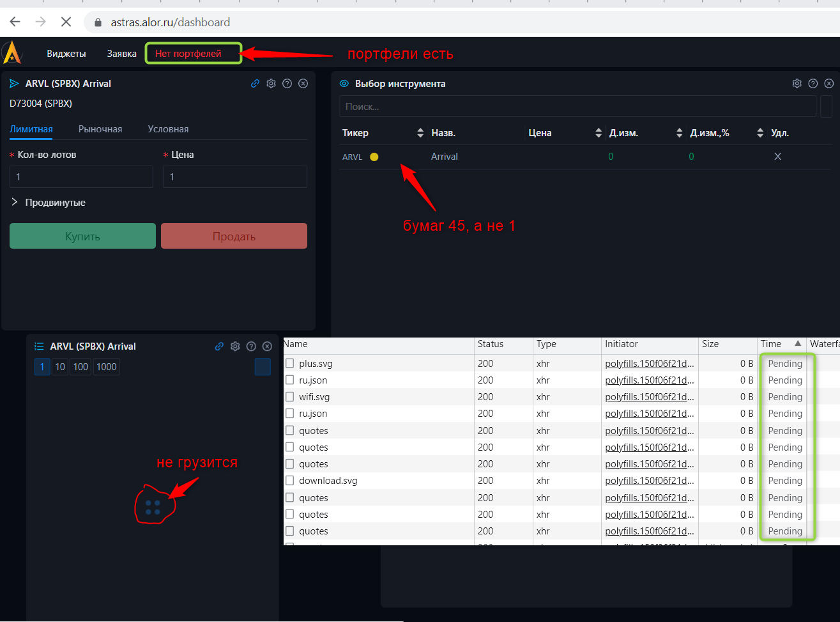Open settings gear of the order book widget
The image size is (840, 622).
235,346
